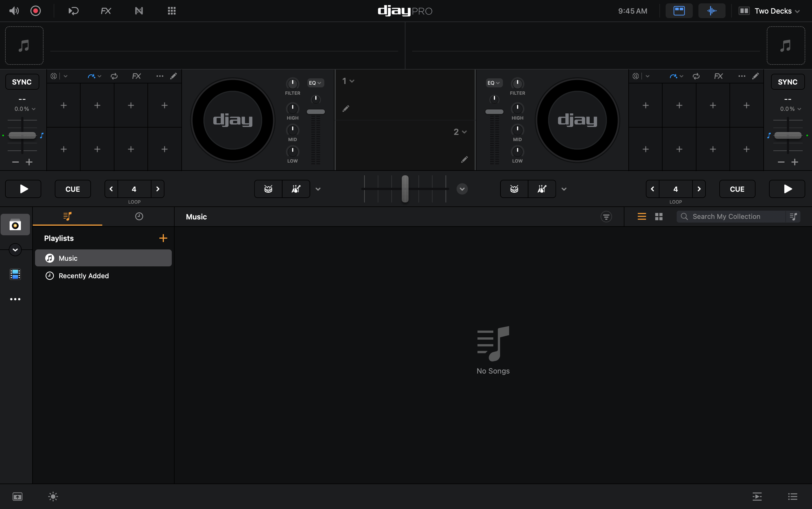Expand the EQ dropdown on the left deck
Viewport: 812px width, 509px height.
coord(315,83)
